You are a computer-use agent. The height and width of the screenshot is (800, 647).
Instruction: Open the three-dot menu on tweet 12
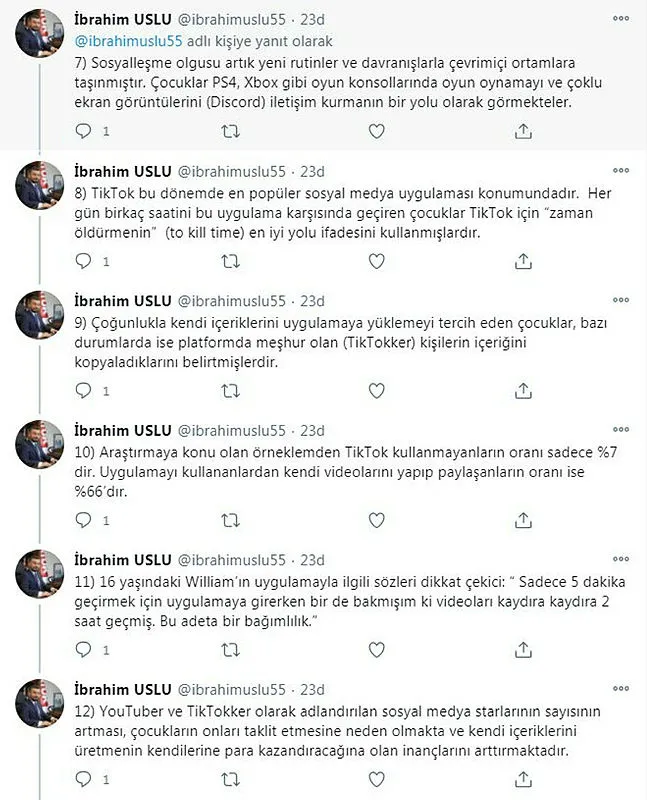click(621, 691)
